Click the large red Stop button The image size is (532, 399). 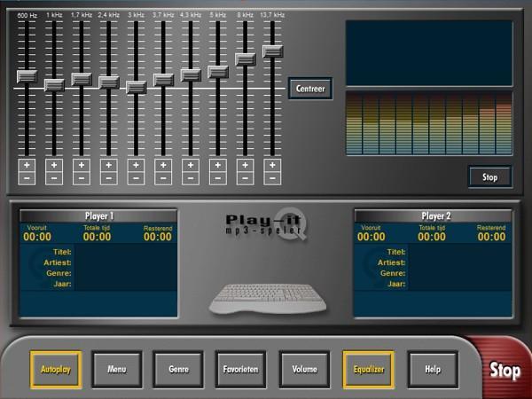(505, 370)
